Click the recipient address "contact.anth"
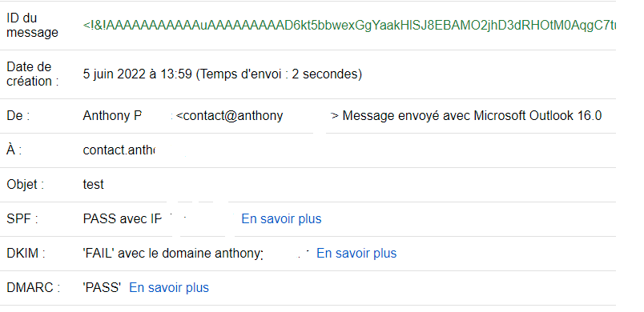The image size is (644, 312). point(119,150)
